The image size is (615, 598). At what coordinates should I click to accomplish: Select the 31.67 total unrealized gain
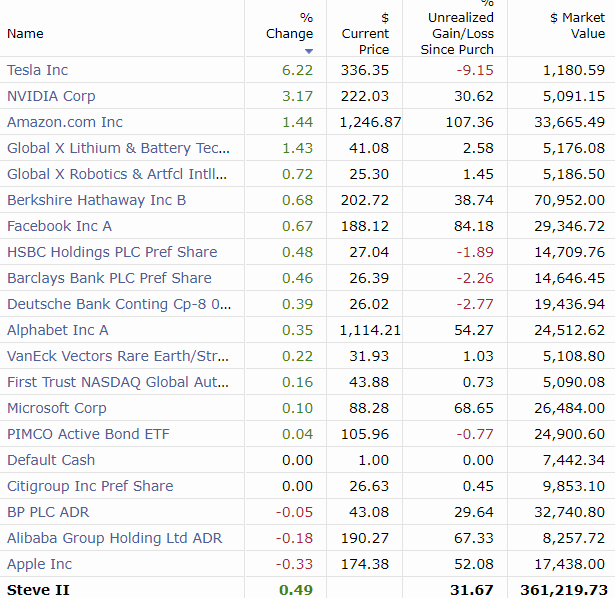click(x=472, y=590)
